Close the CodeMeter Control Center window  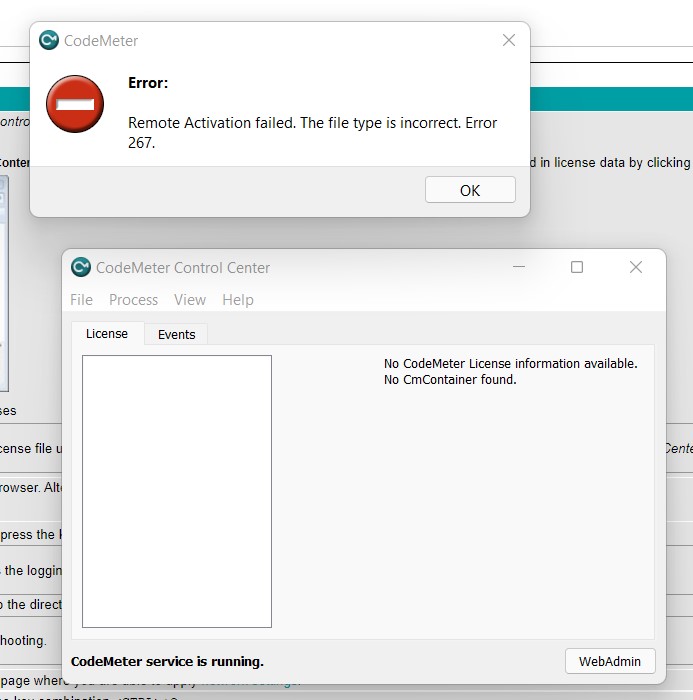636,267
